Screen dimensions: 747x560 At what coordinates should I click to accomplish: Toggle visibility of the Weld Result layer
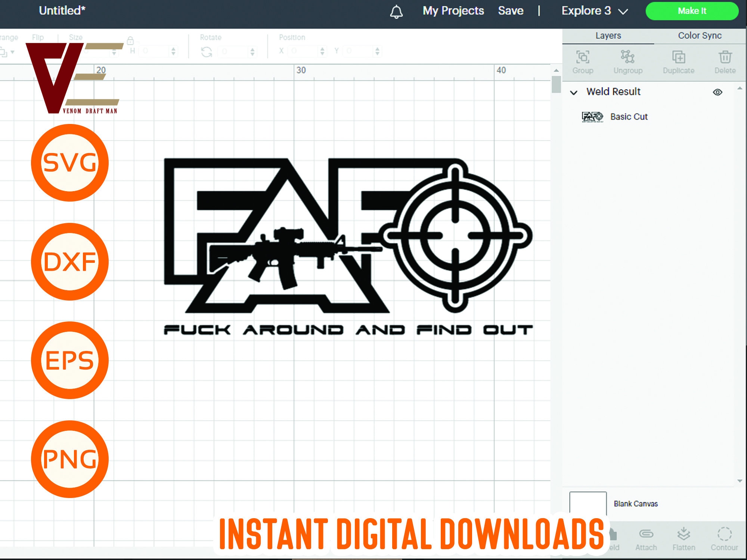tap(718, 91)
